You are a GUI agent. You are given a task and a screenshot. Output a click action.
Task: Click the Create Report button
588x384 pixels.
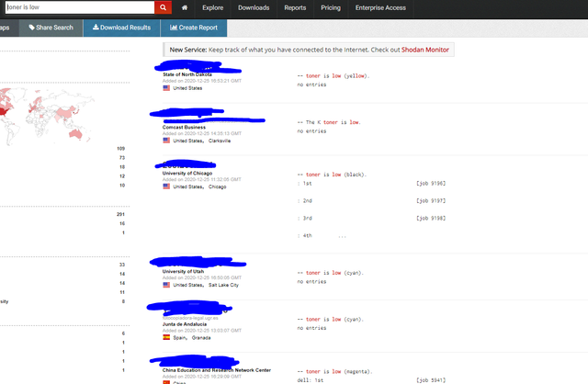coord(194,28)
